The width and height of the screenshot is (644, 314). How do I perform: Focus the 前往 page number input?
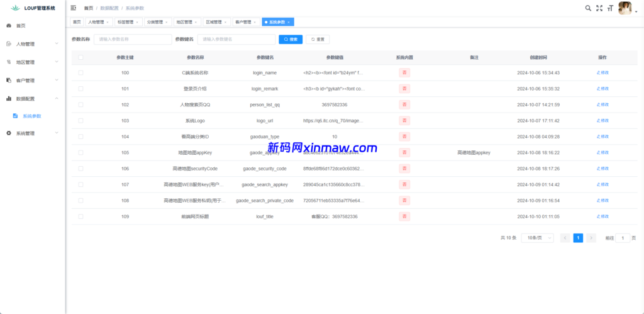pos(623,238)
